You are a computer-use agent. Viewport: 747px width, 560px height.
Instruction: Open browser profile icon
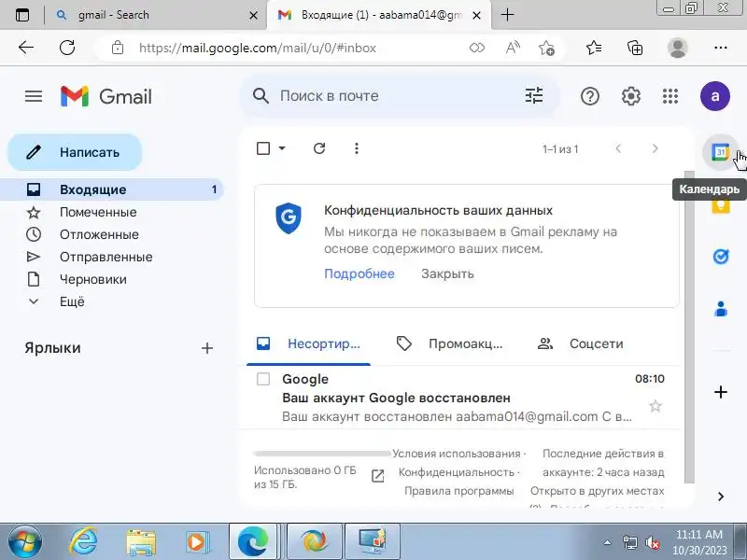click(x=677, y=48)
